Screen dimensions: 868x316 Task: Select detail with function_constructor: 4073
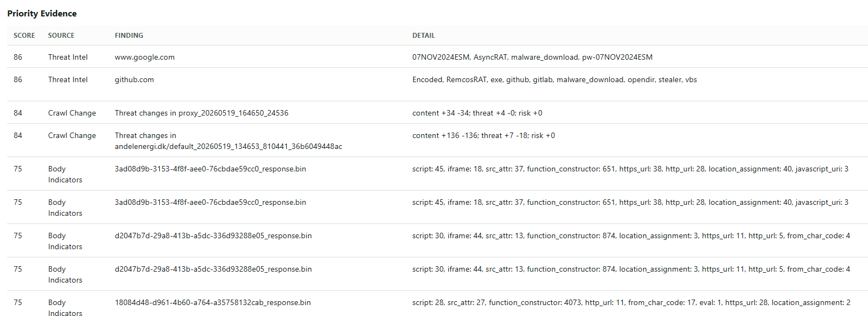point(632,302)
